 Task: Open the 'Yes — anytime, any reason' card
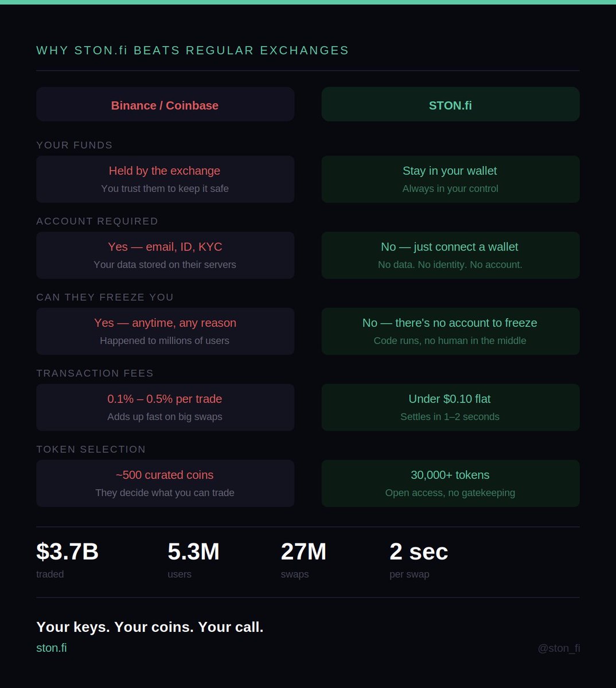165,331
